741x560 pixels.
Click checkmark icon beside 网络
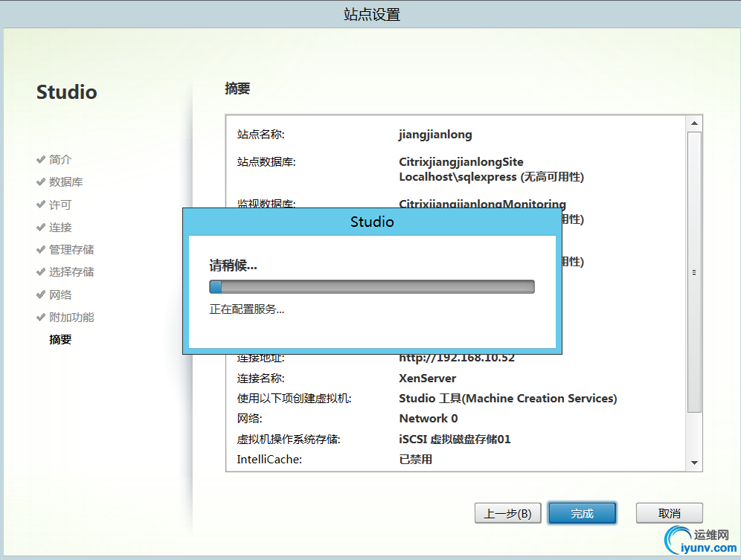[x=41, y=295]
